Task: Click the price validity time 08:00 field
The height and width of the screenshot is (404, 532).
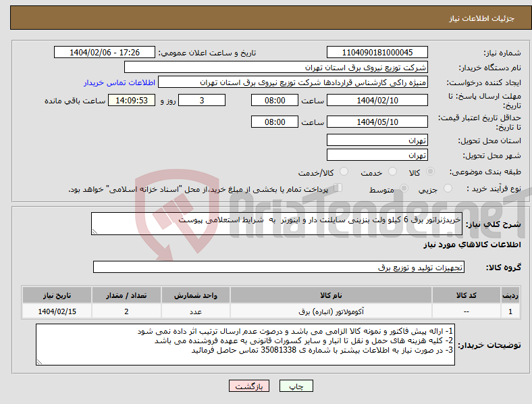Action: pyautogui.click(x=275, y=122)
